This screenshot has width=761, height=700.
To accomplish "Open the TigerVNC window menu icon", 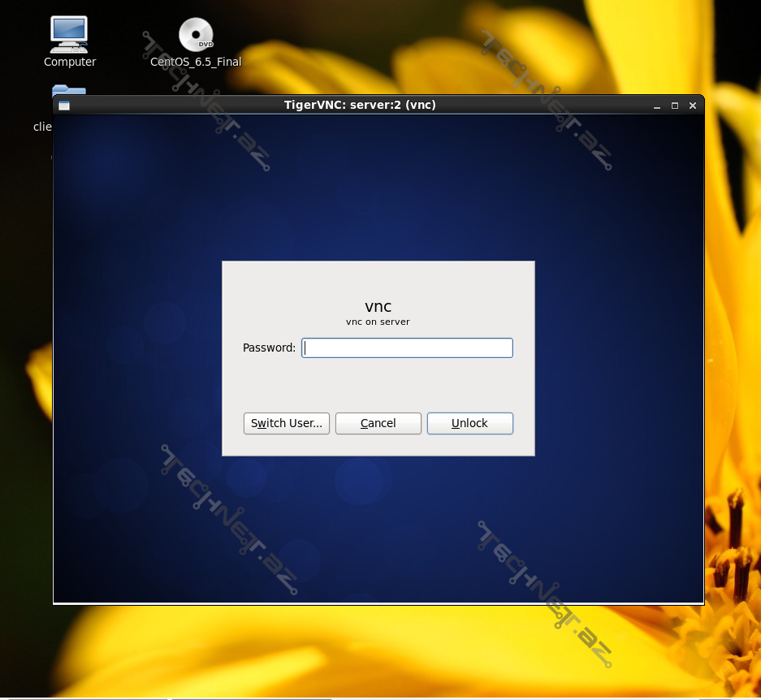I will coord(64,106).
